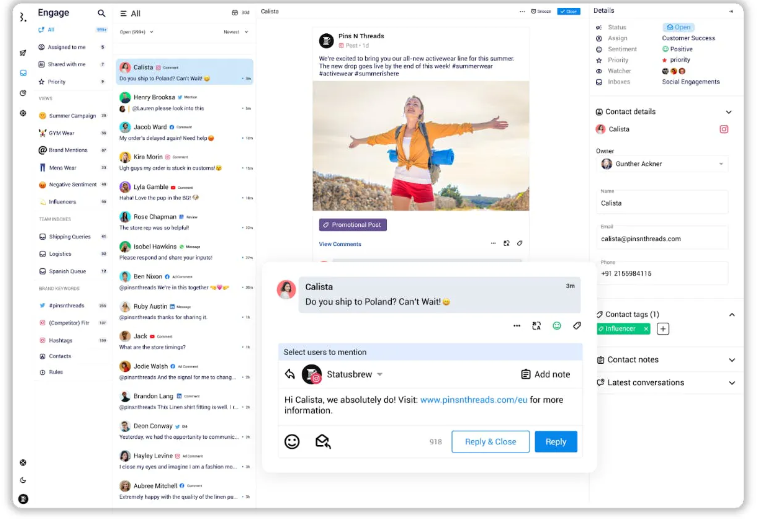Viewport: 774px width, 519px height.
Task: Click the hamburger icon next to All
Action: (123, 14)
